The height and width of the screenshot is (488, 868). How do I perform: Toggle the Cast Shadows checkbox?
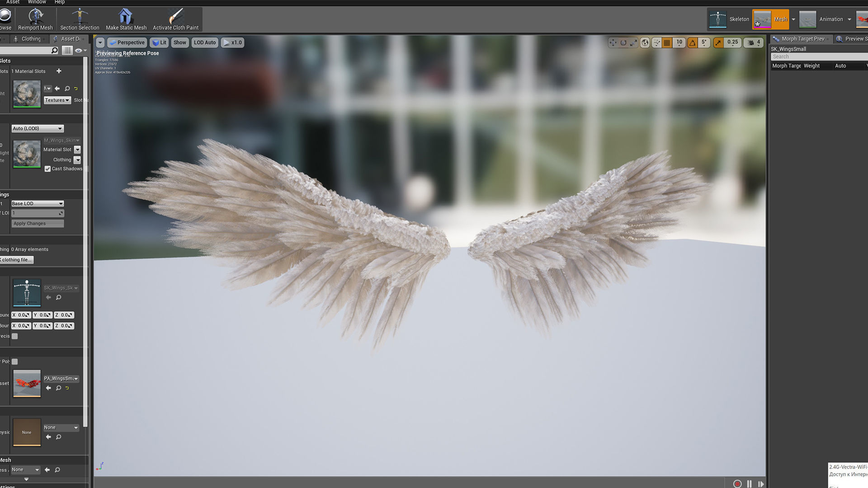47,169
